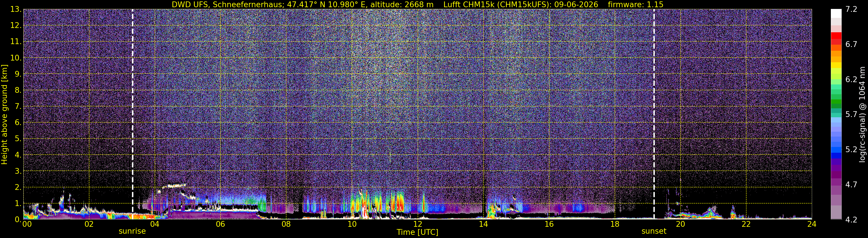Click the white dashed sunset marker line
Screen dimensions: 868x238
(x=654, y=114)
